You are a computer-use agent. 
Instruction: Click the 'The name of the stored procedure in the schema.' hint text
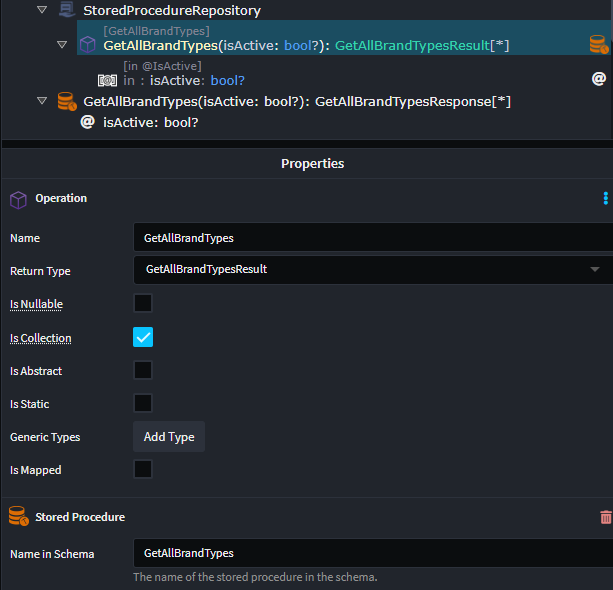[x=255, y=577]
